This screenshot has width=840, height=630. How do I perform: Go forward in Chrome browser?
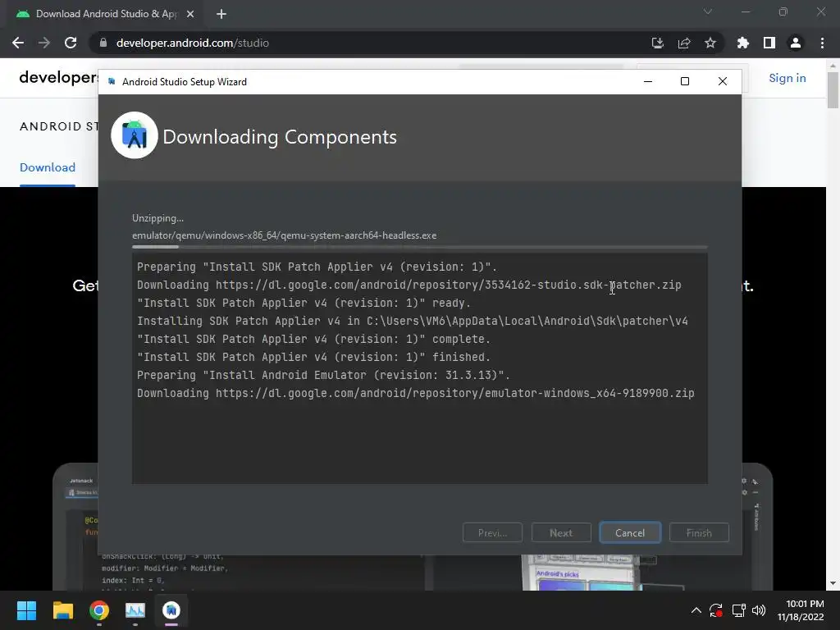pos(44,43)
